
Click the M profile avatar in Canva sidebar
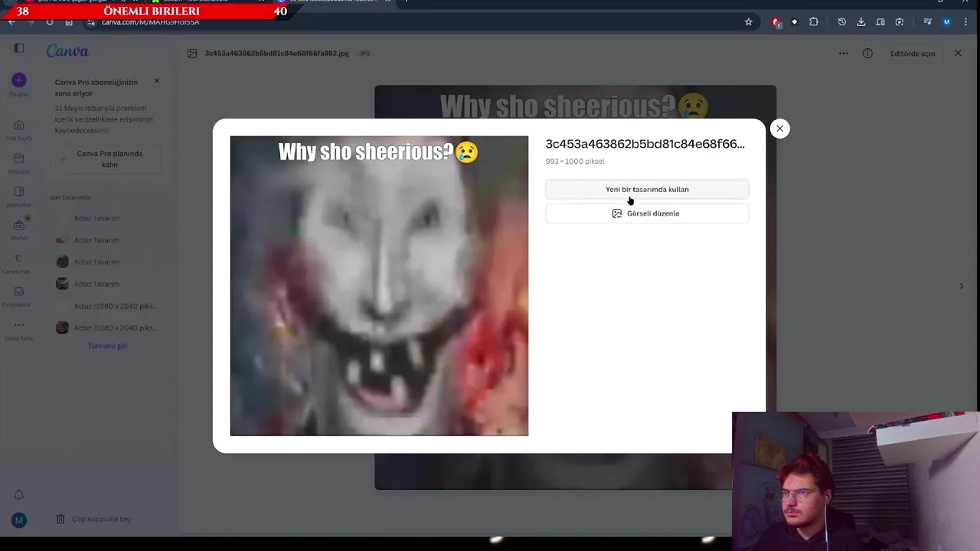point(19,520)
